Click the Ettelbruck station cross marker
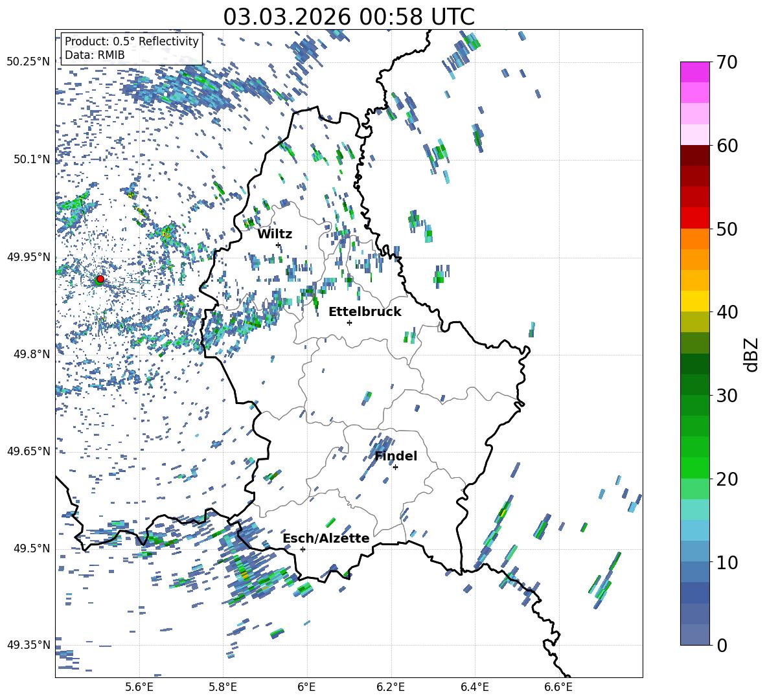The width and height of the screenshot is (767, 700). tap(349, 322)
